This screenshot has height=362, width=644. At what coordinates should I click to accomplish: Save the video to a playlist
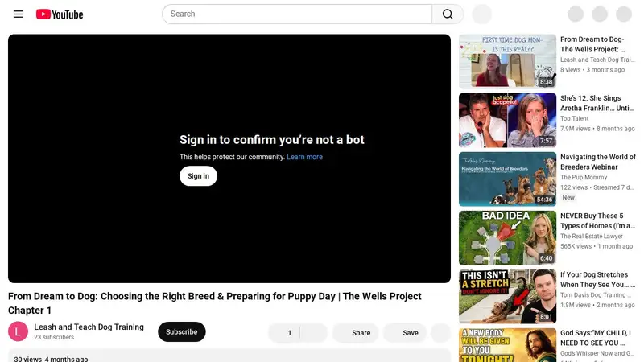(x=405, y=332)
